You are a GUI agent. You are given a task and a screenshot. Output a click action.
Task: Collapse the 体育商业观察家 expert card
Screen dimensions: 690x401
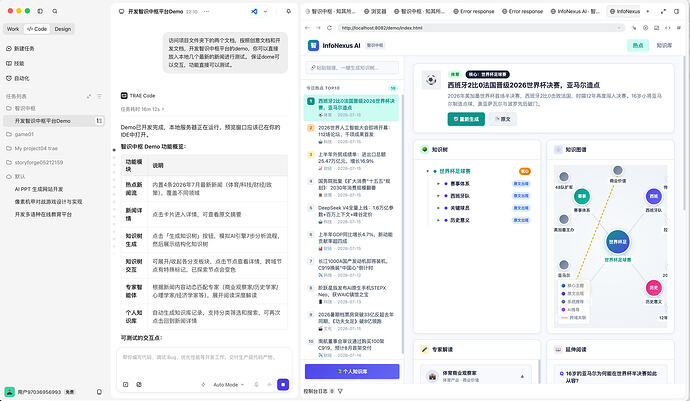[522, 376]
